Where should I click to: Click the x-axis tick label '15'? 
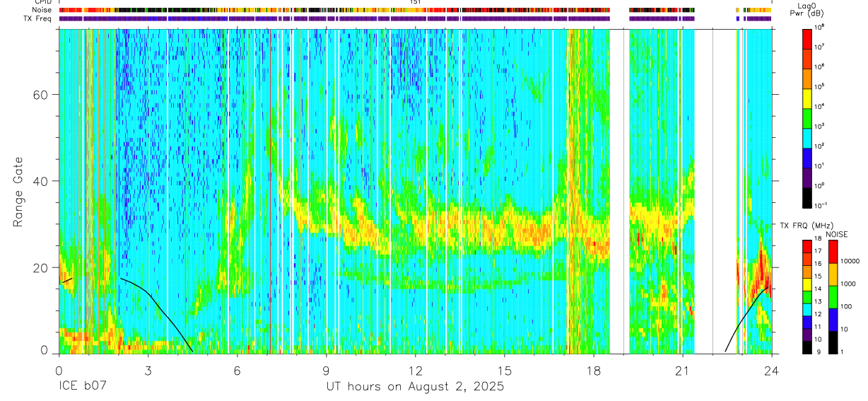click(505, 371)
